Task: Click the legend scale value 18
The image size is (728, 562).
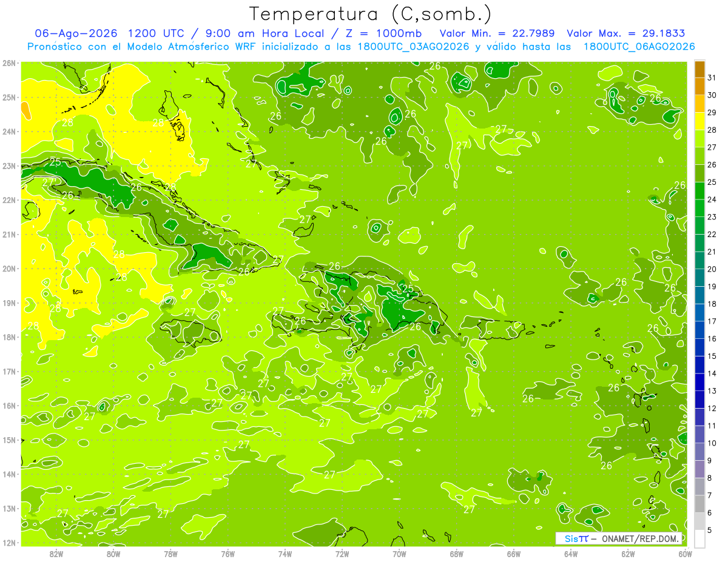Action: coord(712,304)
